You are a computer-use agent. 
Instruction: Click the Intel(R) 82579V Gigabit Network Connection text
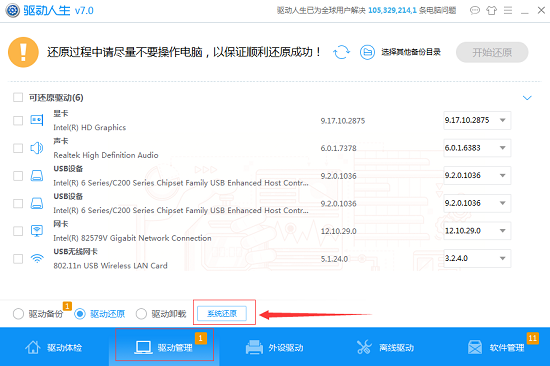click(132, 238)
